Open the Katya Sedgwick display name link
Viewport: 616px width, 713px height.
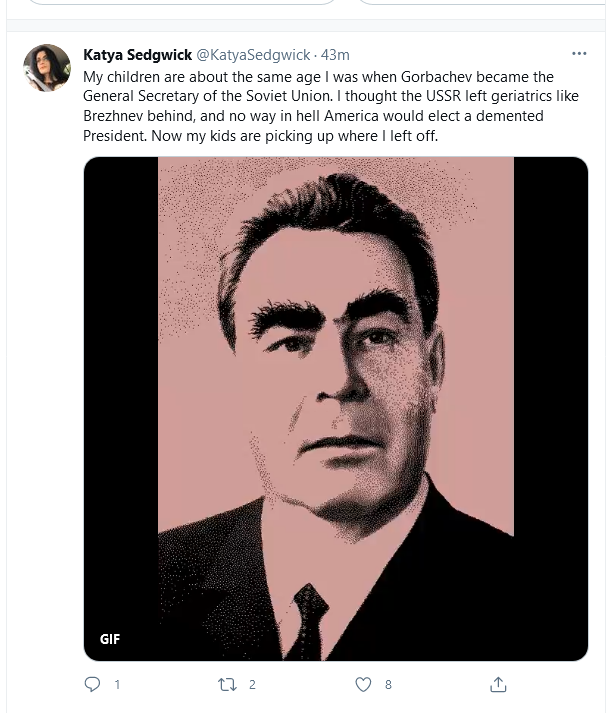pyautogui.click(x=137, y=55)
